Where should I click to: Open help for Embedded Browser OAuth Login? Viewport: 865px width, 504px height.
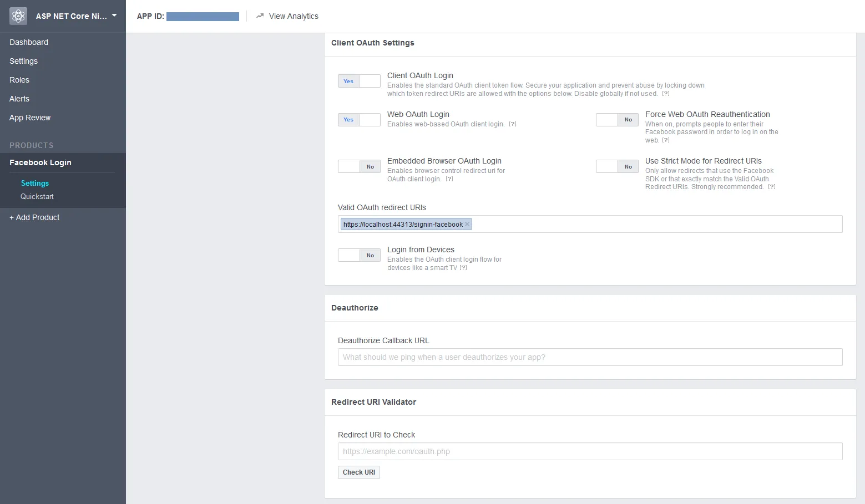pyautogui.click(x=449, y=179)
